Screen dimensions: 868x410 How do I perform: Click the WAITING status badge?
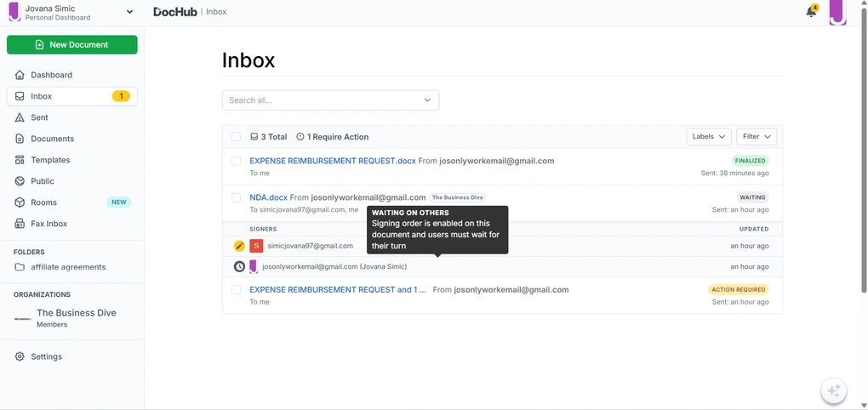click(753, 197)
